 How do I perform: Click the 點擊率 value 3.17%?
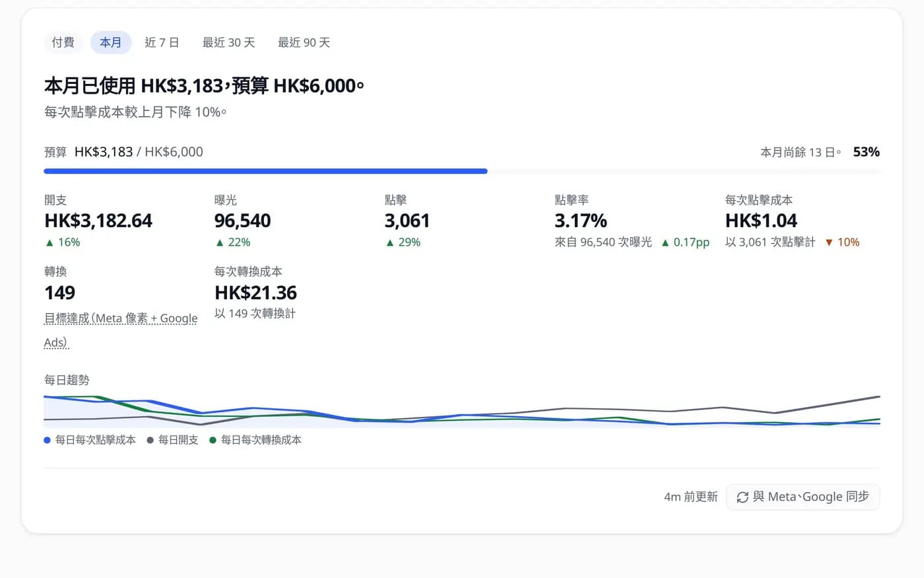click(x=581, y=221)
